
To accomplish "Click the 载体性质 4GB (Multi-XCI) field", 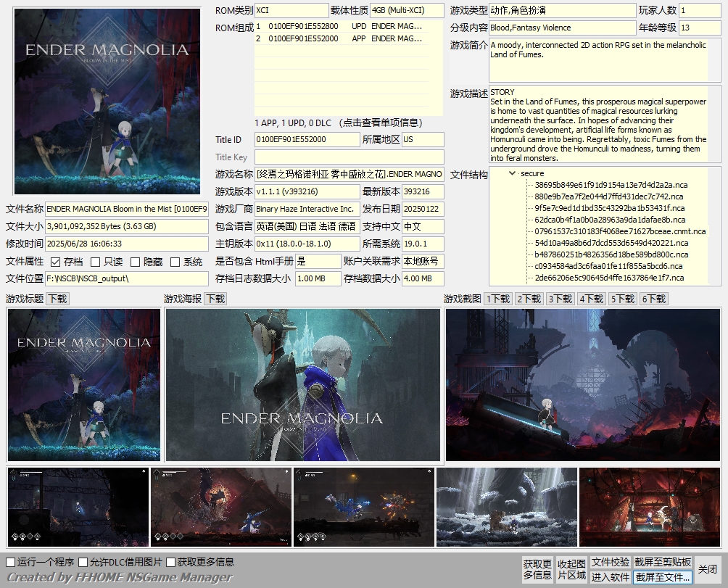I will [x=407, y=10].
